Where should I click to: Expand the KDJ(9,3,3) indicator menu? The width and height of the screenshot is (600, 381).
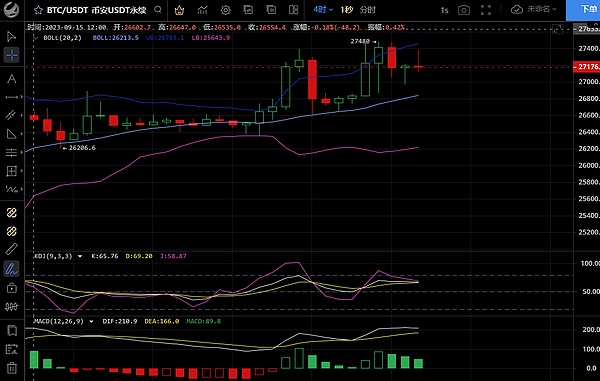[x=80, y=256]
